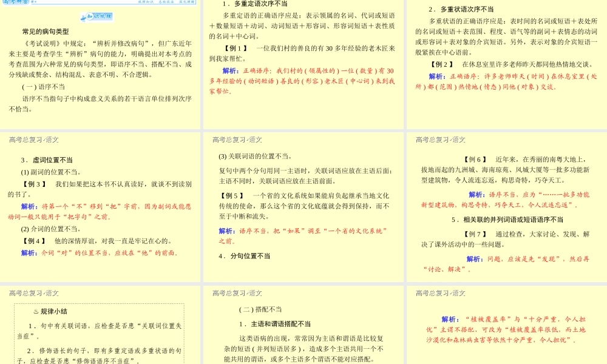The height and width of the screenshot is (364, 607).
Task: Click 解析 label under 例1
Action: [231, 71]
